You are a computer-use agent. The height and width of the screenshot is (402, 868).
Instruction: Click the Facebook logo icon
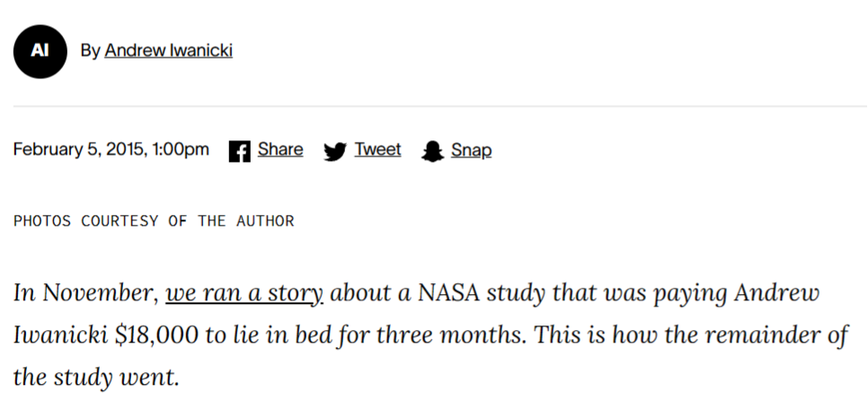coord(239,151)
